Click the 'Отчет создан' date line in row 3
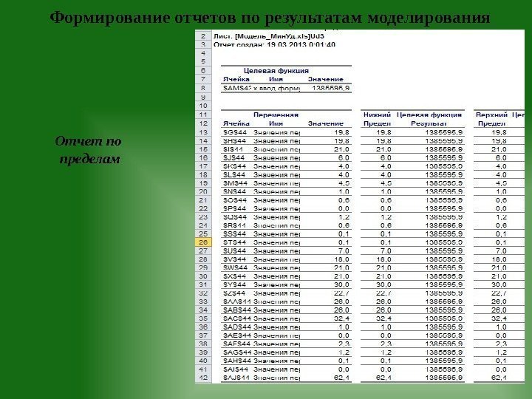Viewport: 532px width, 399px height. tap(274, 44)
